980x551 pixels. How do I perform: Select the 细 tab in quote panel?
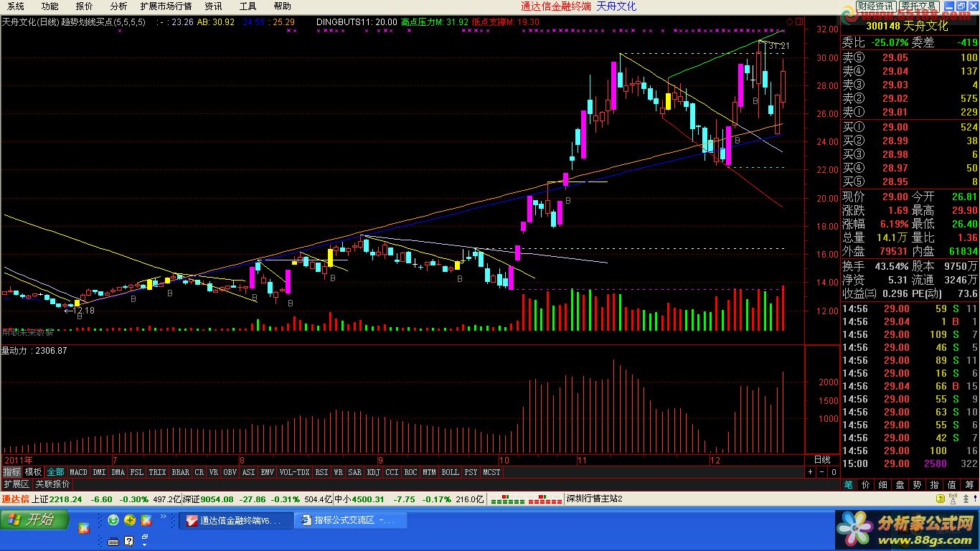coord(883,485)
